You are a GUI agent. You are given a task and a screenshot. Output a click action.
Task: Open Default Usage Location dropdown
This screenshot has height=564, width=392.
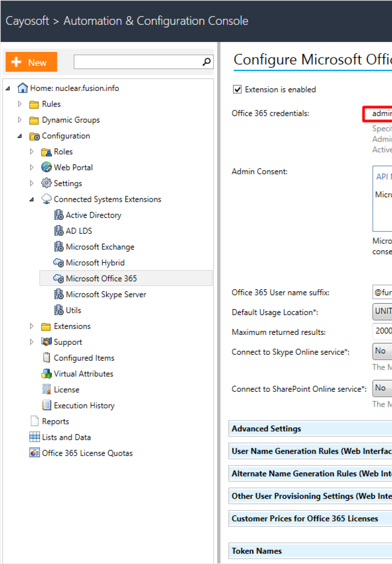[382, 312]
